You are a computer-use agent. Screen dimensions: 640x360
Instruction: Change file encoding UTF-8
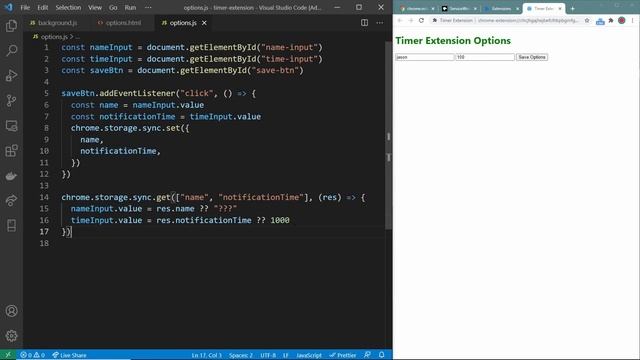pyautogui.click(x=268, y=355)
